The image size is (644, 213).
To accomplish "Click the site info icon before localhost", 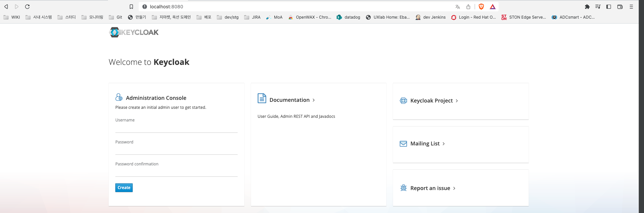I will tap(145, 7).
